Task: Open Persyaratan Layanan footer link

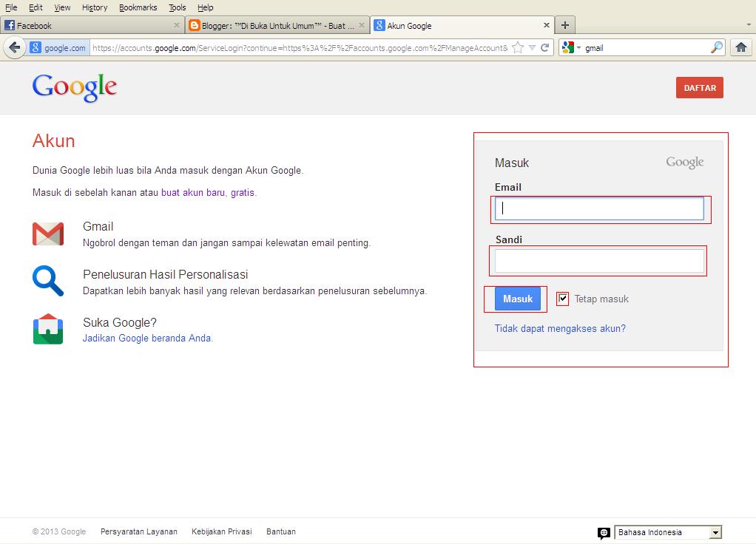Action: pyautogui.click(x=139, y=531)
